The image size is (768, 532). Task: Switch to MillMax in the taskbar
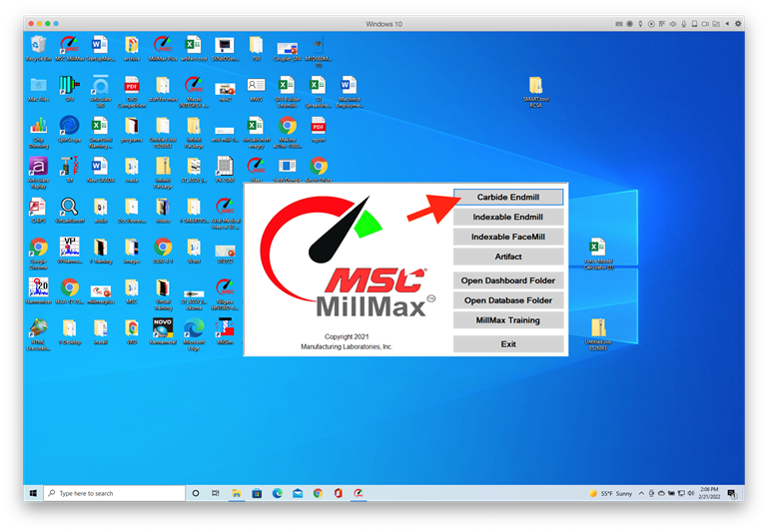coord(359,493)
